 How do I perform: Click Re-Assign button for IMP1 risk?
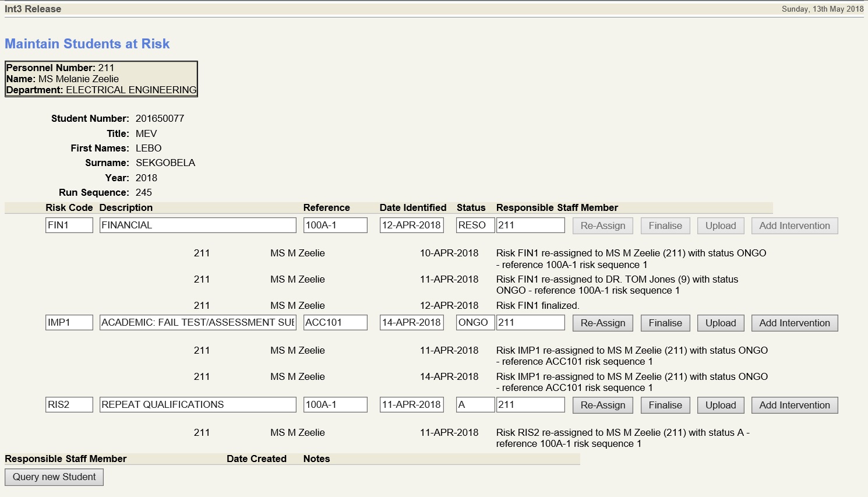[x=602, y=323]
